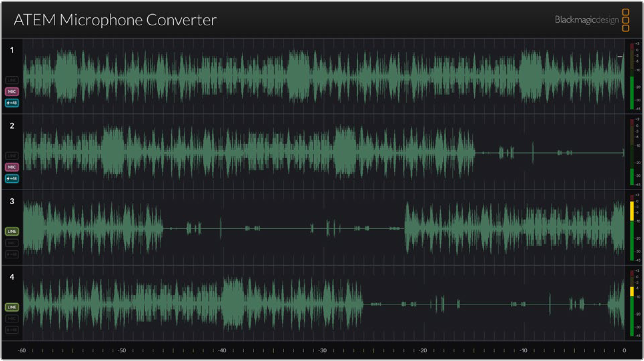The image size is (644, 361).
Task: Click the channel 1 audio level meter
Action: [632, 76]
